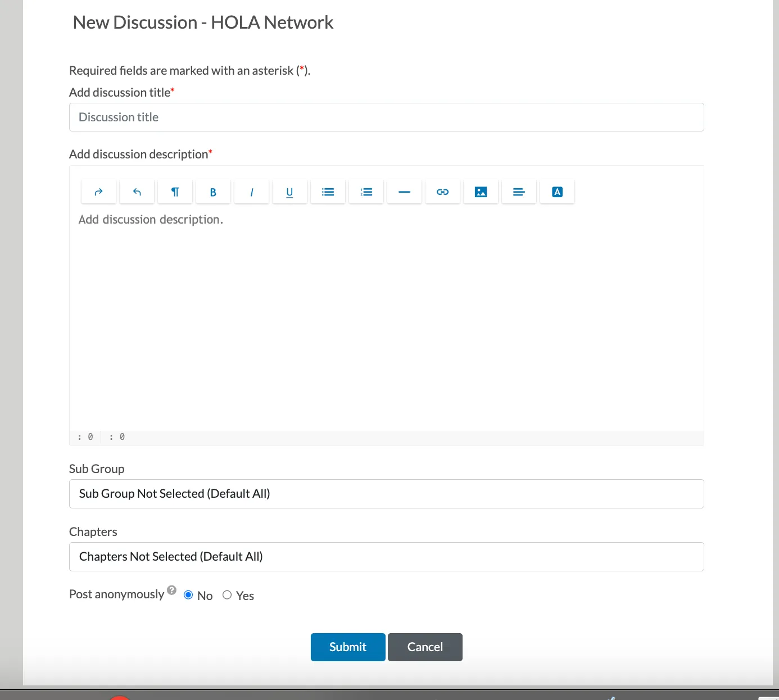This screenshot has width=779, height=700.
Task: Click the 'Add discussion title' label
Action: coord(122,92)
